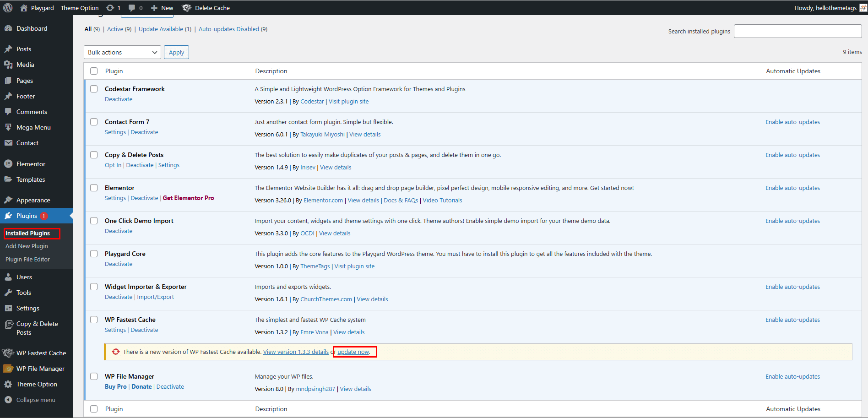
Task: Open Plugin File Editor submenu item
Action: [x=27, y=259]
